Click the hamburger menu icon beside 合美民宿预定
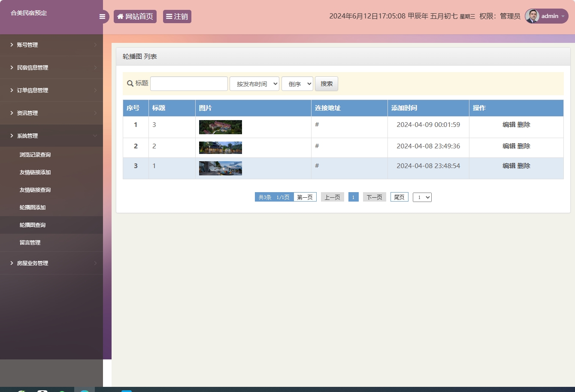575x392 pixels. (x=102, y=16)
